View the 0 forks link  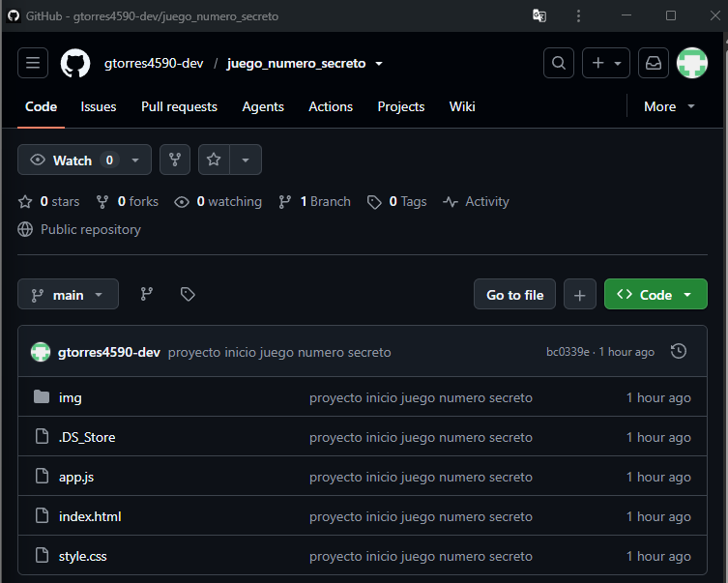coord(128,201)
